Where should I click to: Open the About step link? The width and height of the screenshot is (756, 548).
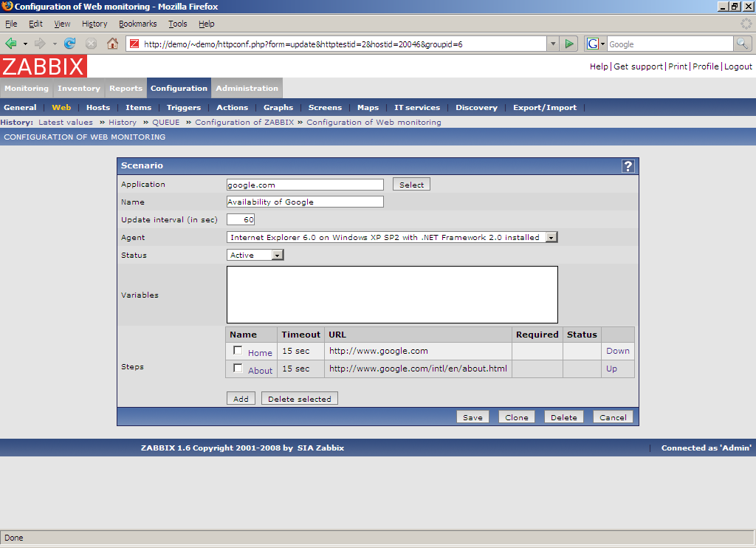[x=260, y=371]
